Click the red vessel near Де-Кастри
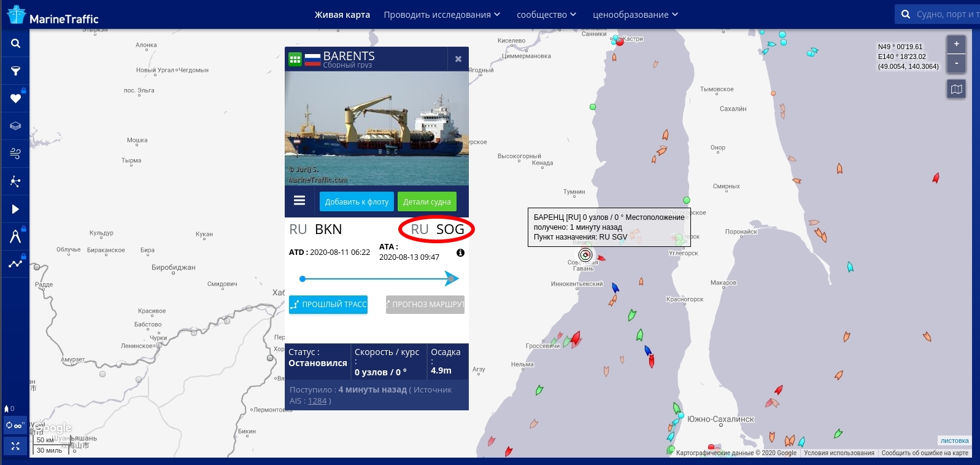Screen dimensions: 980x465 click(x=620, y=42)
